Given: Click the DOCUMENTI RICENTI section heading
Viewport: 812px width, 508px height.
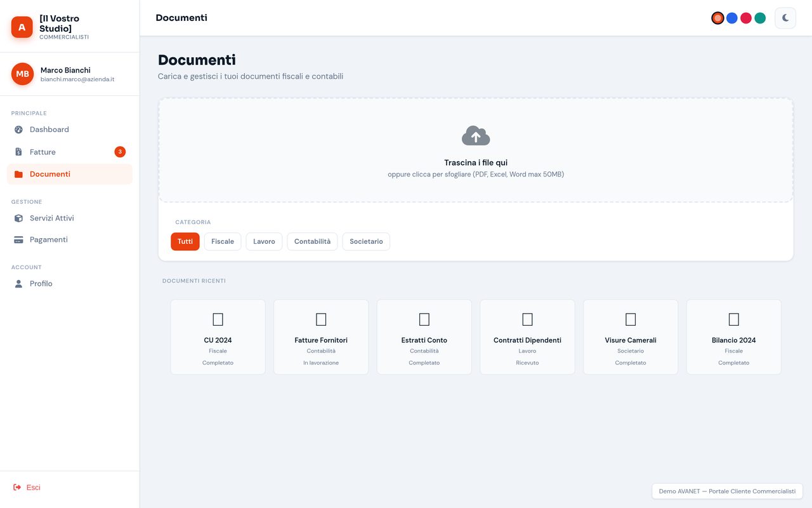Looking at the screenshot, I should (194, 281).
